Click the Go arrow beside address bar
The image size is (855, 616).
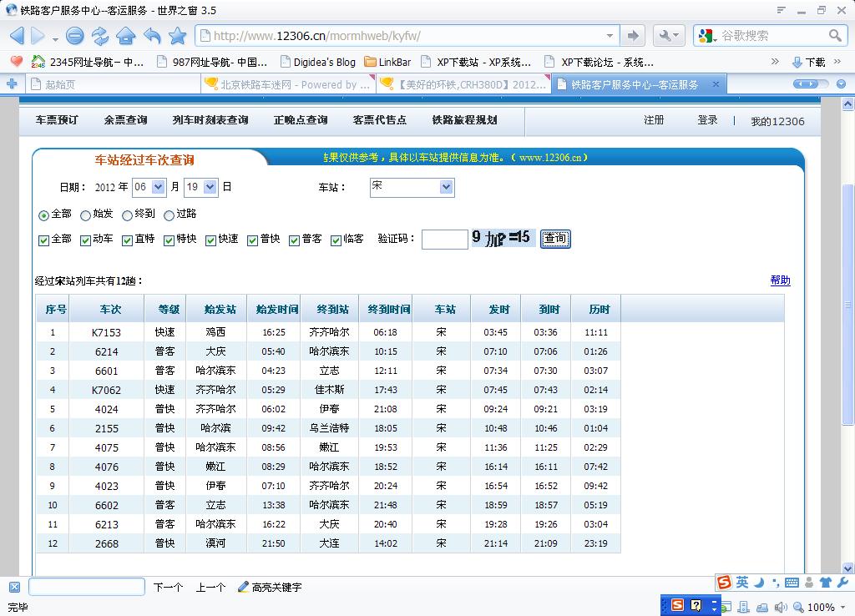[633, 36]
